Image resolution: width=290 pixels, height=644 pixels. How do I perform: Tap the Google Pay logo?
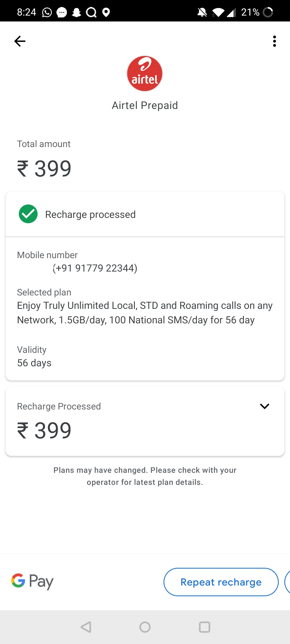coord(32,581)
